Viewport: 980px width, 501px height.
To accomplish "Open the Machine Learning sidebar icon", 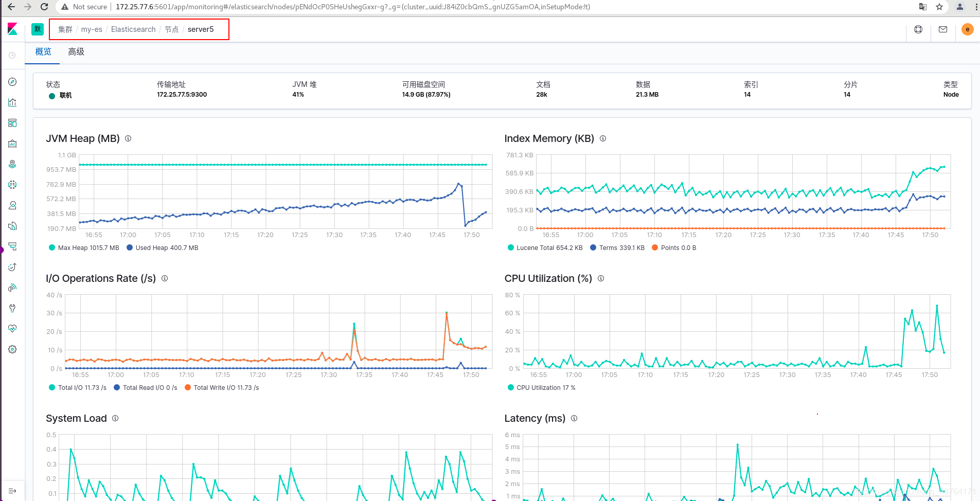I will tap(12, 185).
